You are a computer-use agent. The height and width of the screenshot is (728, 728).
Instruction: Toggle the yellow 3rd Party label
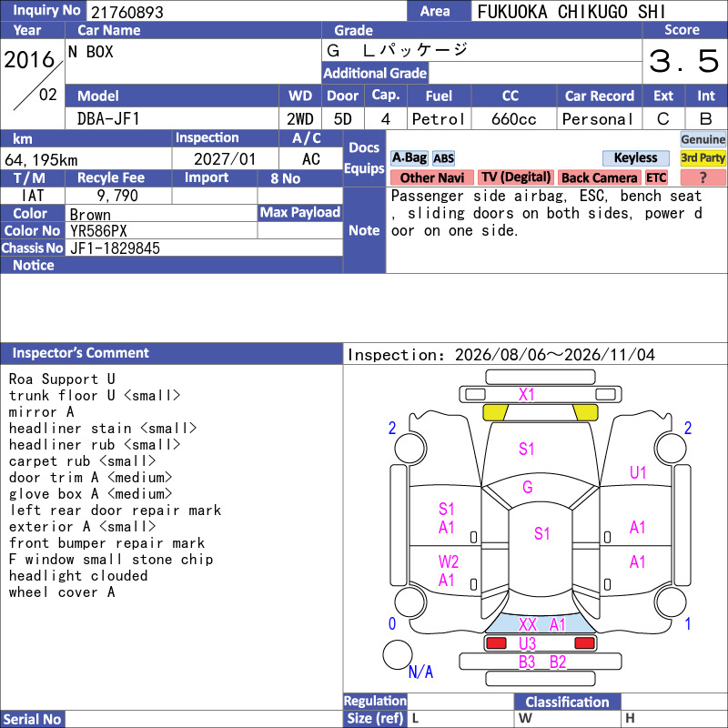(x=703, y=157)
